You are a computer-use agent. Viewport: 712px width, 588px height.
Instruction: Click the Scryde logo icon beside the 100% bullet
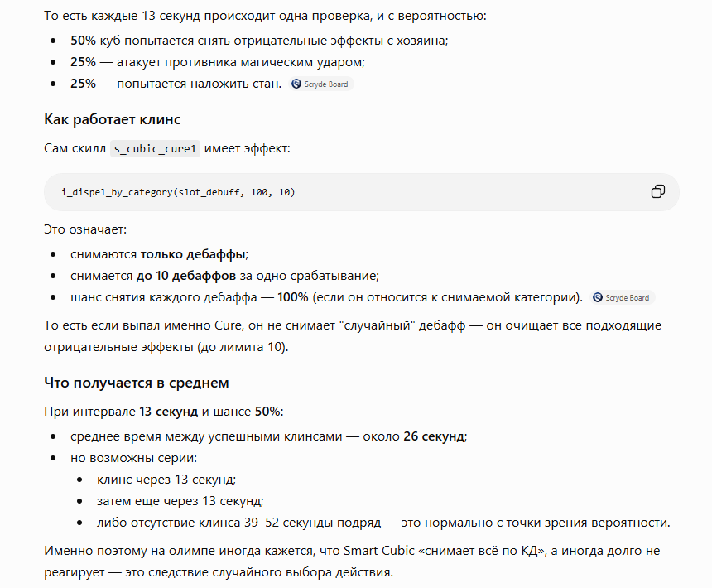tap(598, 297)
